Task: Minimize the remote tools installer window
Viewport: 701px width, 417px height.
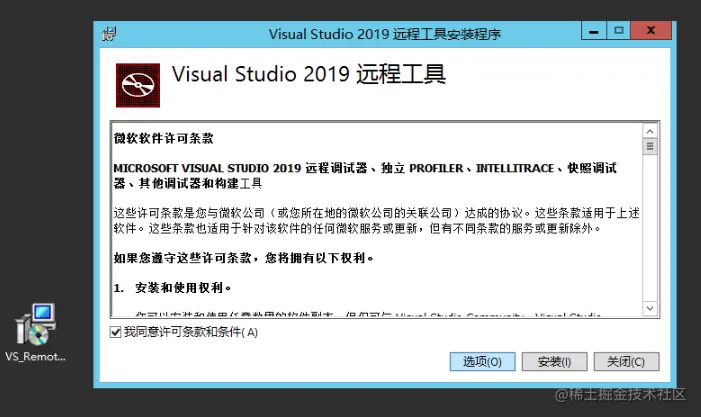Action: click(x=594, y=31)
